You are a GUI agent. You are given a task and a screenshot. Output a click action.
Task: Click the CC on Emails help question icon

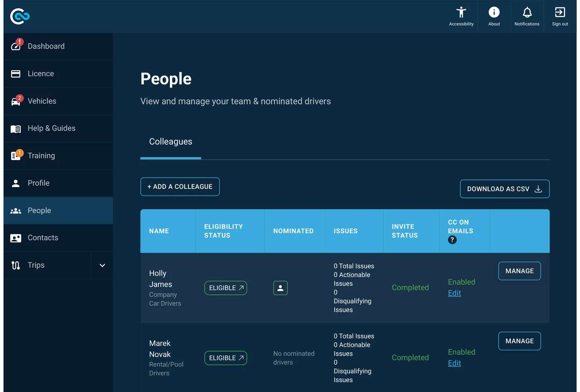coord(452,240)
